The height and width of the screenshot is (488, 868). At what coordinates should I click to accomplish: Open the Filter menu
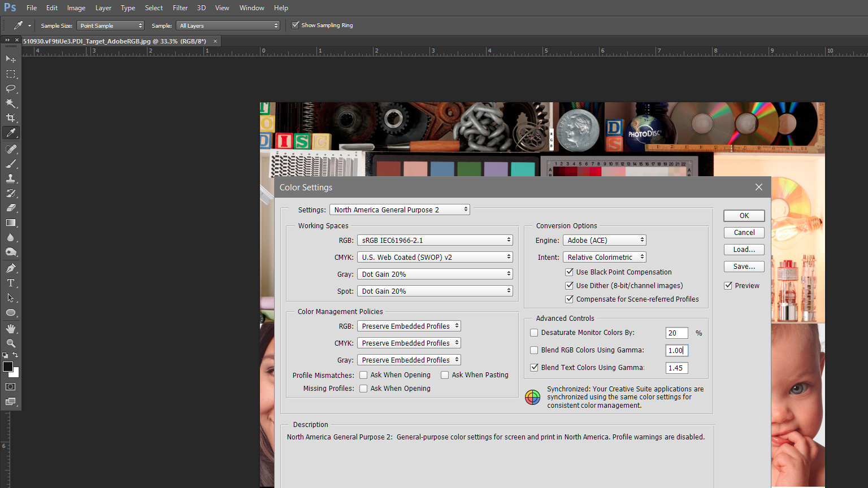tap(180, 8)
